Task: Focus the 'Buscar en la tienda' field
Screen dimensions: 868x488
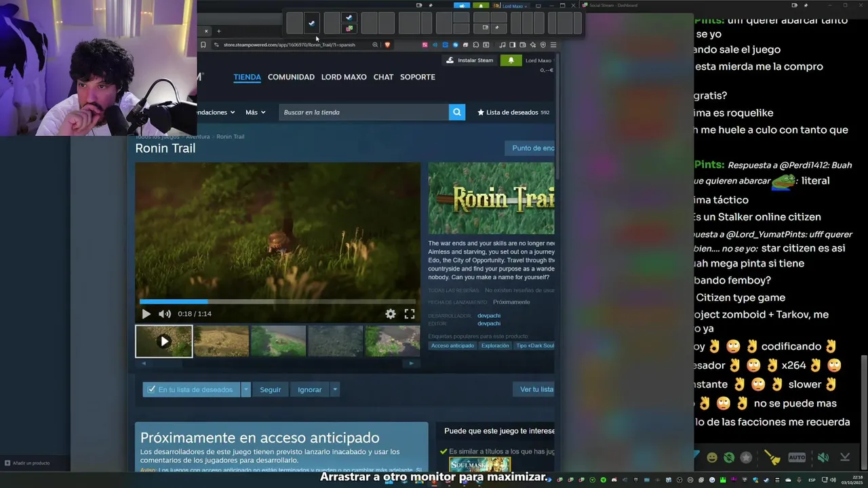Action: click(363, 113)
